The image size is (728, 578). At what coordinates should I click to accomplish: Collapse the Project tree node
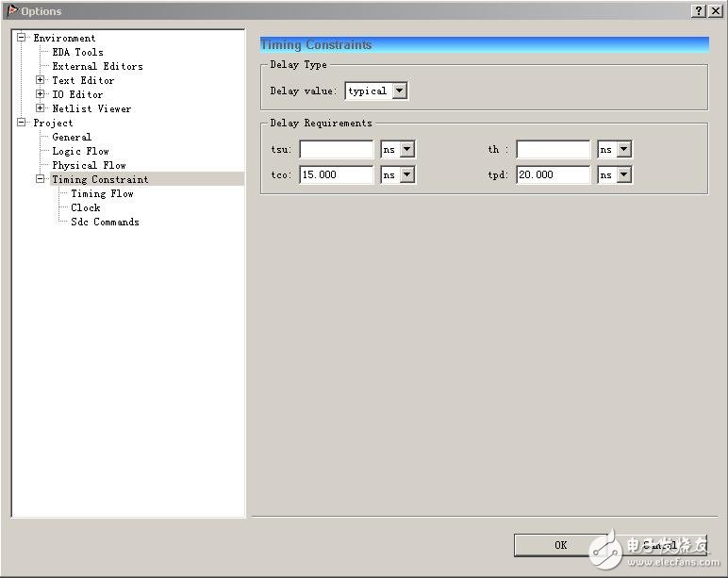[x=22, y=123]
